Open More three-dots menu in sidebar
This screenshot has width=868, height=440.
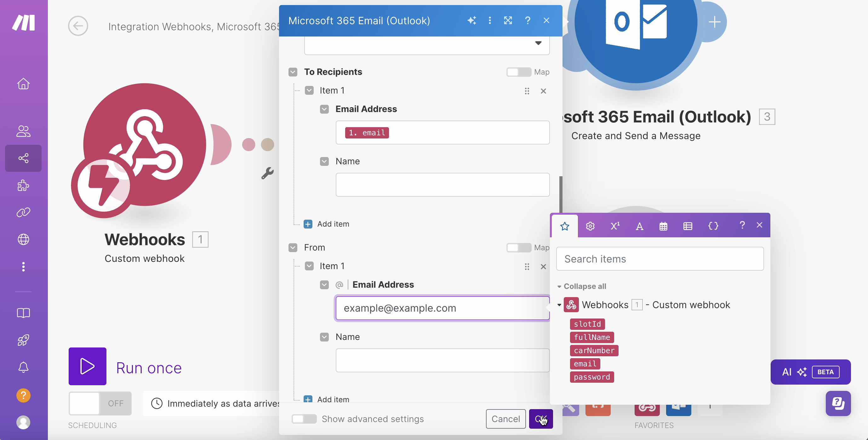click(x=23, y=267)
